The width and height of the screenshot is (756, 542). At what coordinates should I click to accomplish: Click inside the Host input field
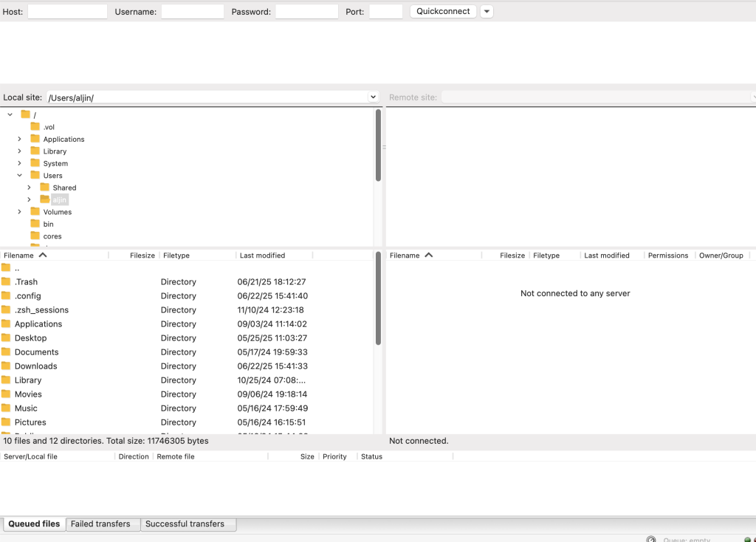coord(67,11)
